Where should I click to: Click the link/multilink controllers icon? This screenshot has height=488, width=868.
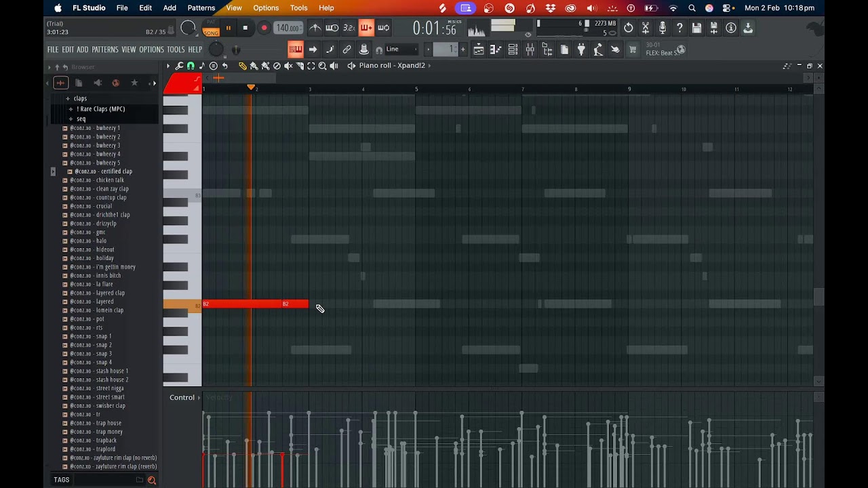pos(347,49)
